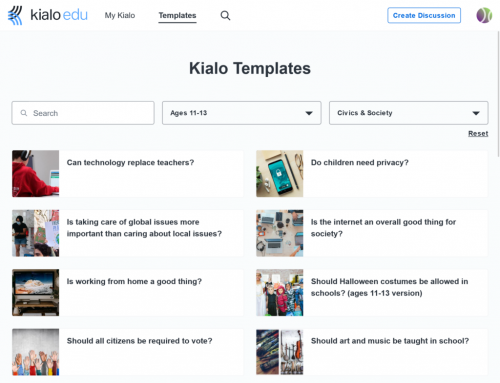Go to the My Kialo tab
Screen dimensions: 500x383
pos(120,15)
